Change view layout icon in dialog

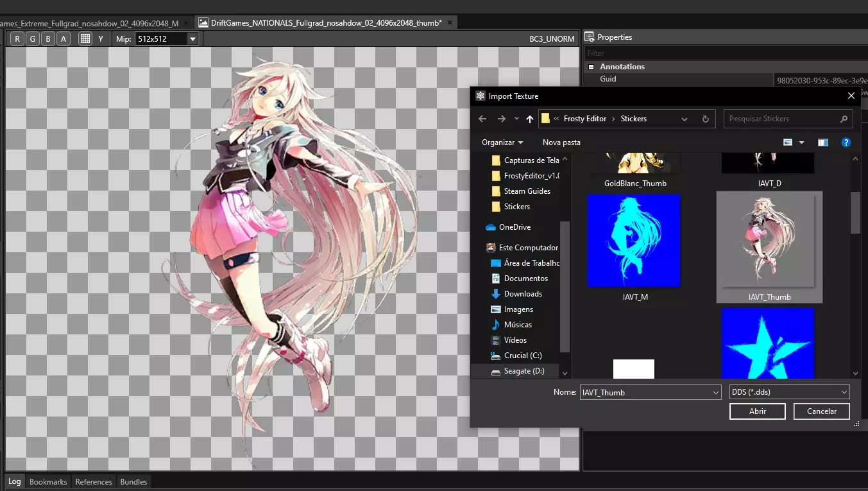[788, 142]
